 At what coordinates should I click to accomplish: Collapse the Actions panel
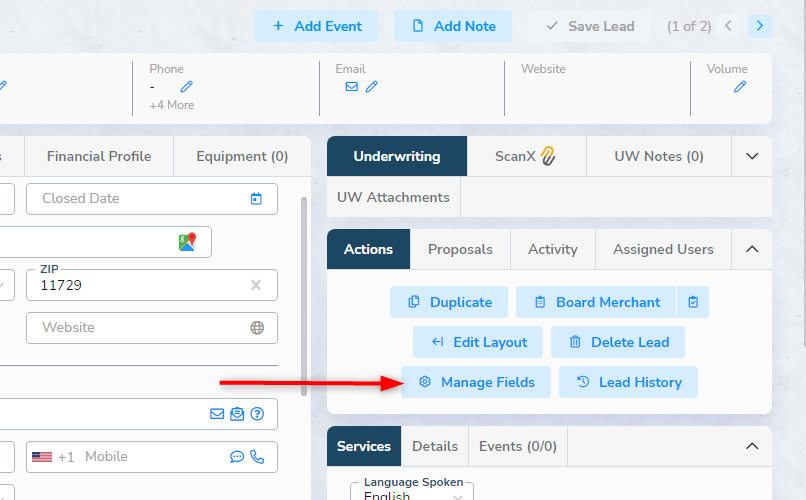(752, 249)
